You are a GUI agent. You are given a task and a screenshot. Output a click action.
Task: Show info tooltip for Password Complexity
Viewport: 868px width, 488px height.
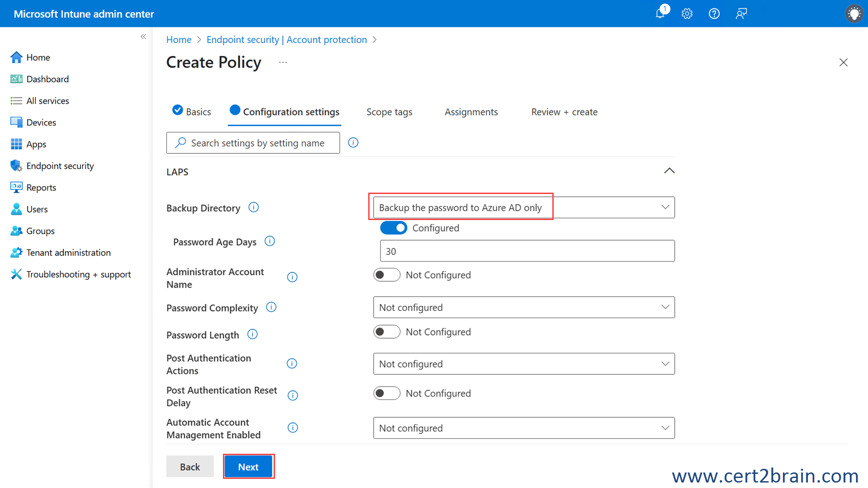click(x=271, y=307)
